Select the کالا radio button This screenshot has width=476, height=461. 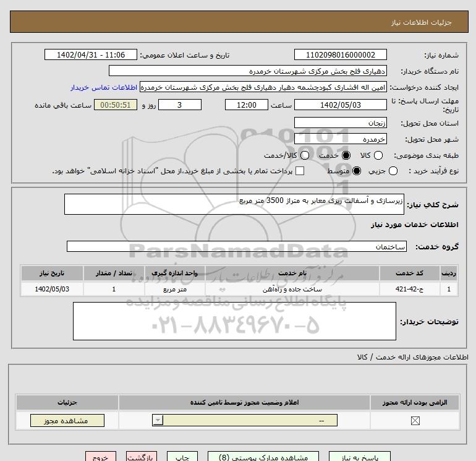(x=378, y=155)
